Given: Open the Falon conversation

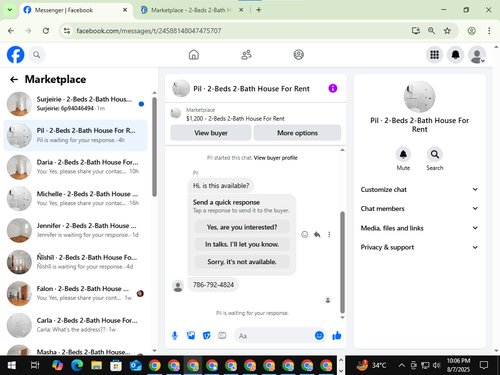Looking at the screenshot, I should click(75, 293).
